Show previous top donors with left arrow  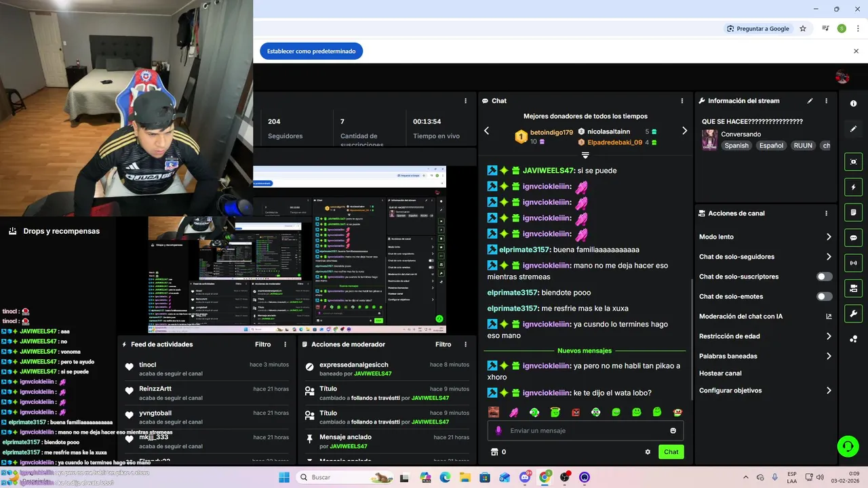click(x=486, y=131)
